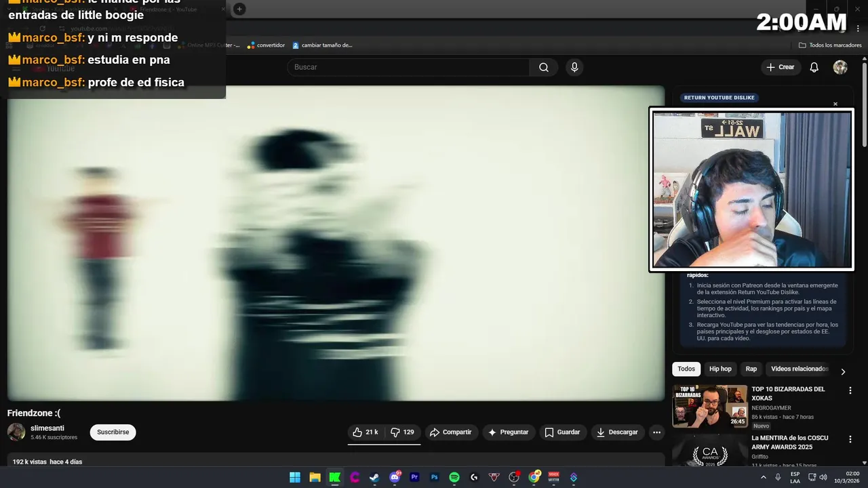The width and height of the screenshot is (868, 488).
Task: Open more actions ellipsis beside Descargar
Action: [x=656, y=432]
